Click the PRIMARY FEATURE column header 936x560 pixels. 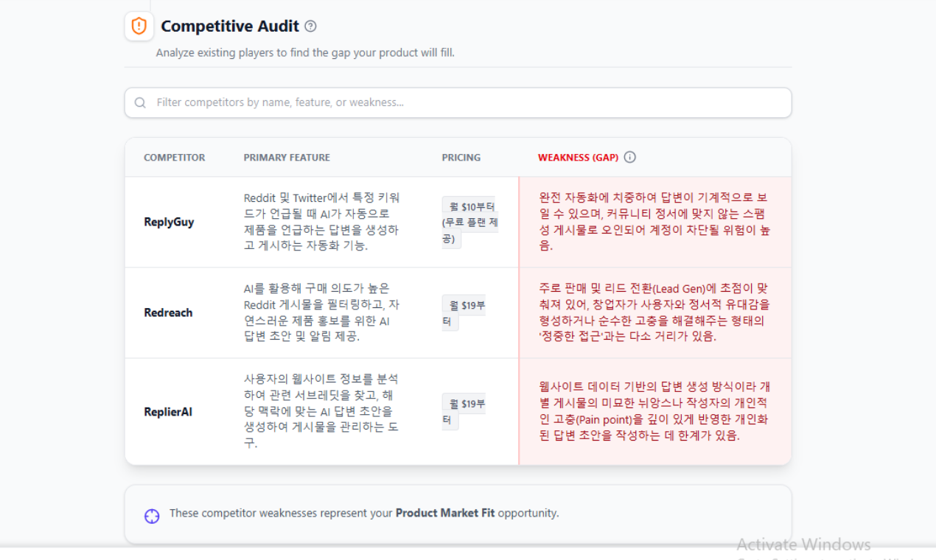pos(287,157)
